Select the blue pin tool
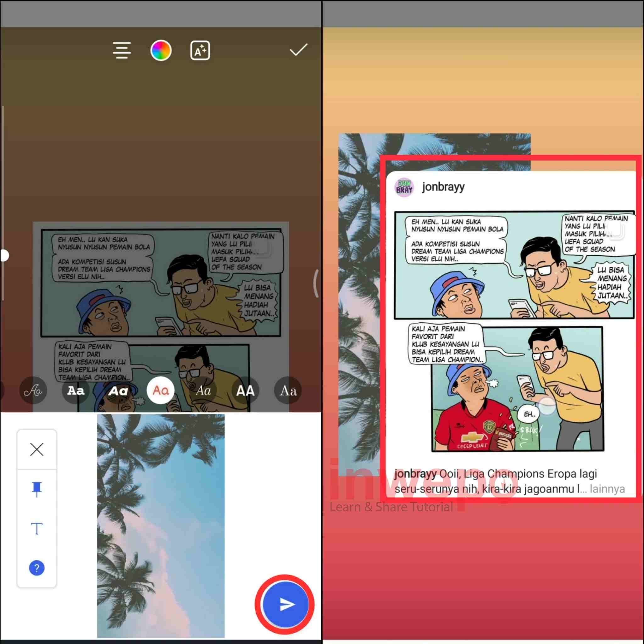 [x=37, y=489]
